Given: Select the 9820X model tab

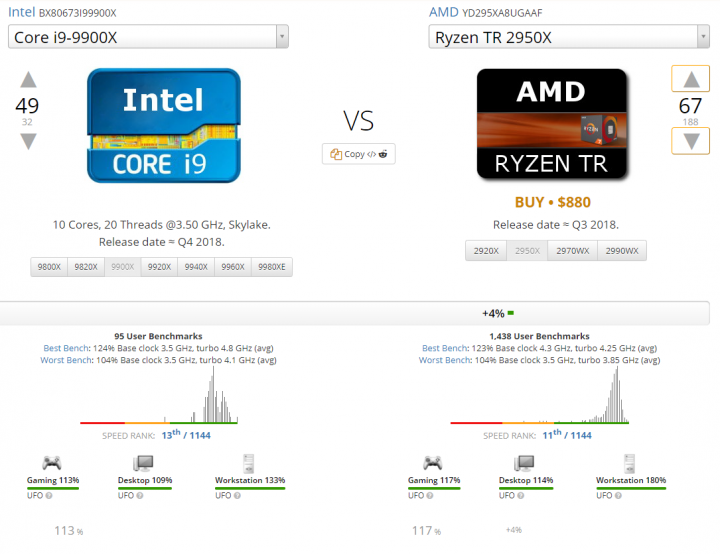Looking at the screenshot, I should click(86, 267).
